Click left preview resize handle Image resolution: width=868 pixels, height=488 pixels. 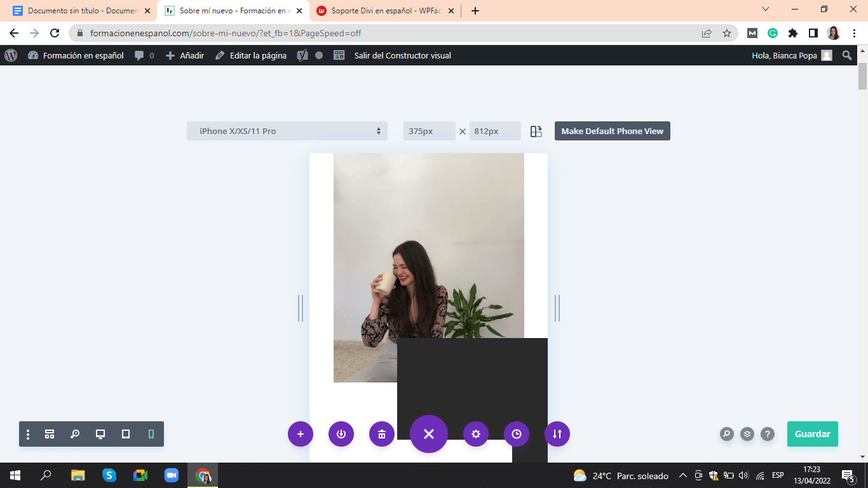click(301, 308)
